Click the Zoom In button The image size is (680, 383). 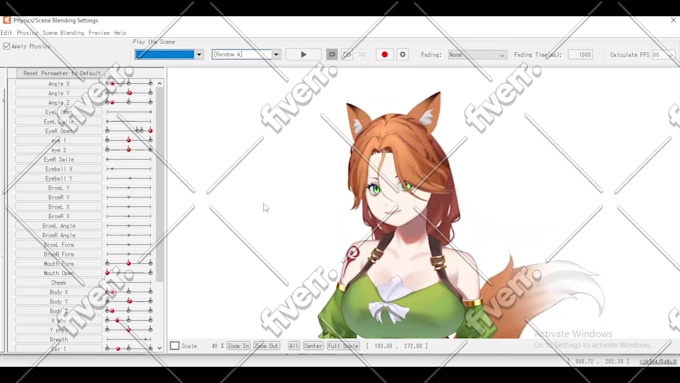[x=238, y=346]
